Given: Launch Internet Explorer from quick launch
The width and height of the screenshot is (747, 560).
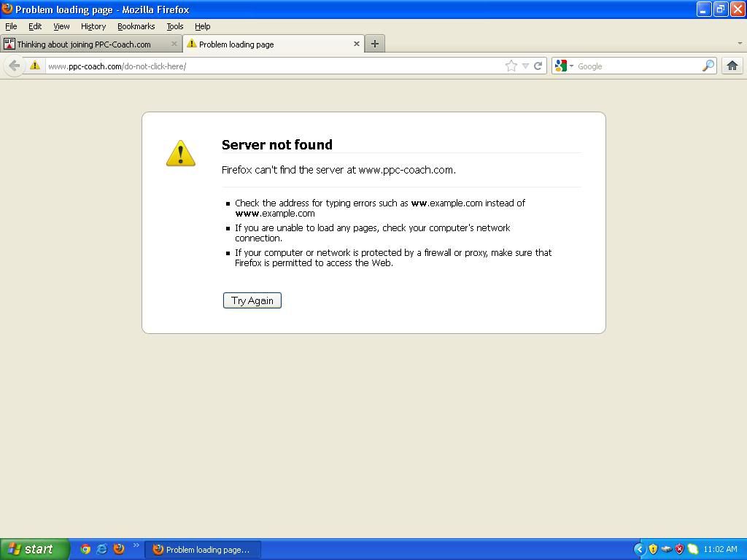Looking at the screenshot, I should (102, 549).
